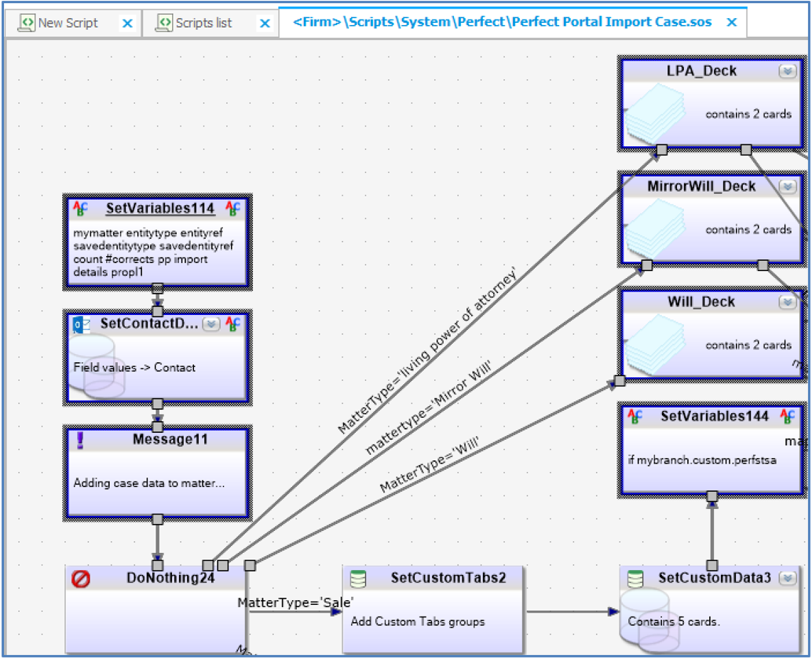Click the database icon on SetCustomTabs2

[358, 579]
